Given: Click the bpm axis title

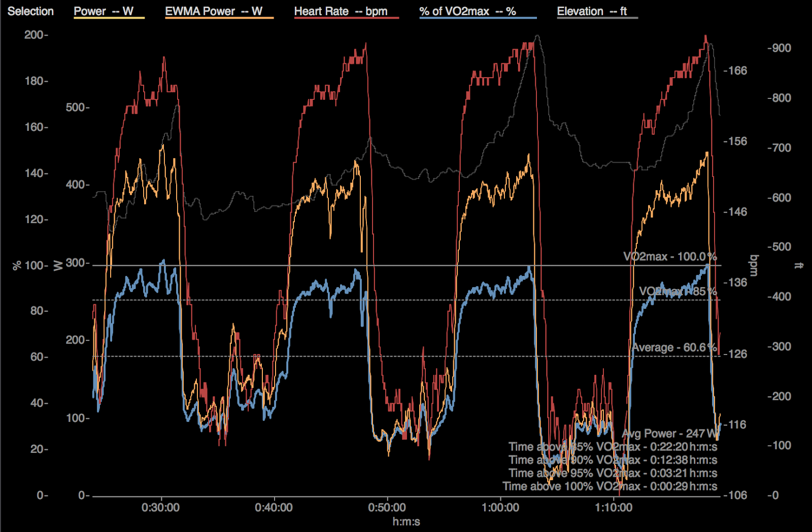Looking at the screenshot, I should pyautogui.click(x=755, y=265).
